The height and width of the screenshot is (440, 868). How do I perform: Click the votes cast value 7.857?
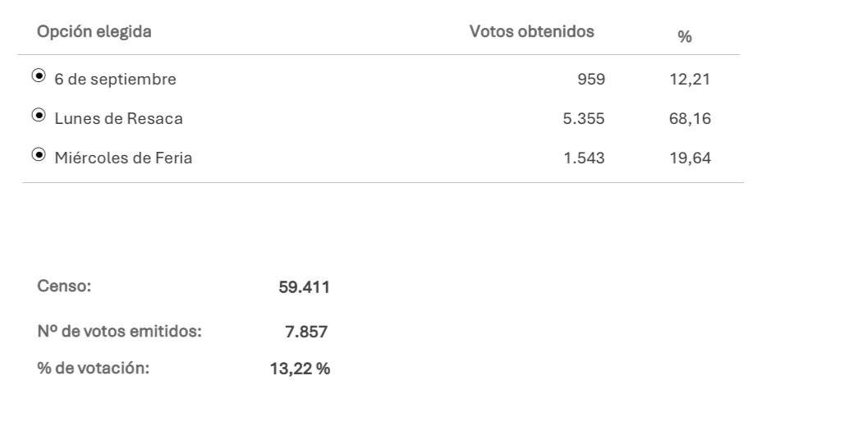tap(306, 332)
